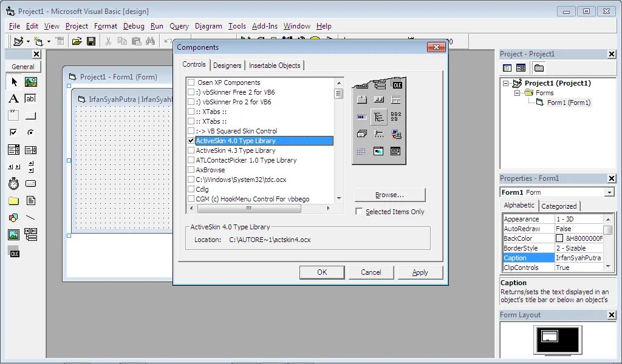
Task: Click components list scroll down arrow
Action: tap(339, 198)
